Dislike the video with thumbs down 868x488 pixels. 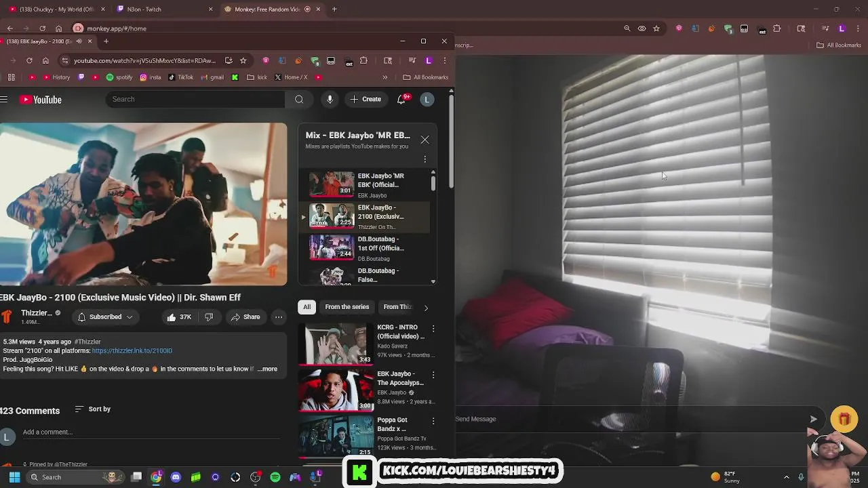click(209, 317)
